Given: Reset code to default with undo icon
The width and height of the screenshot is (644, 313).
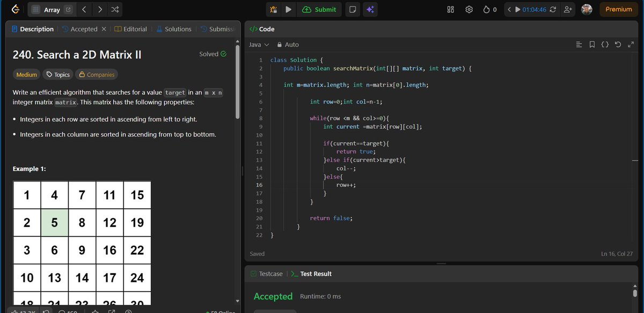Looking at the screenshot, I should (618, 45).
